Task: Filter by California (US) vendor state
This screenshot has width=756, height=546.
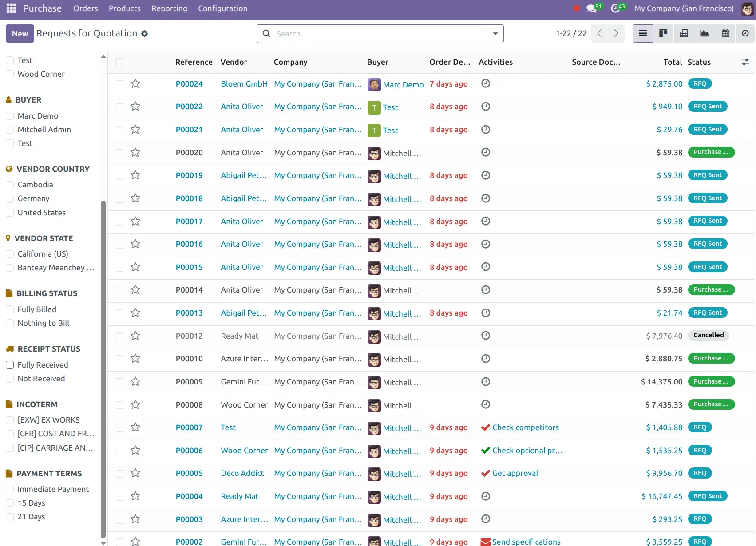Action: [x=10, y=254]
